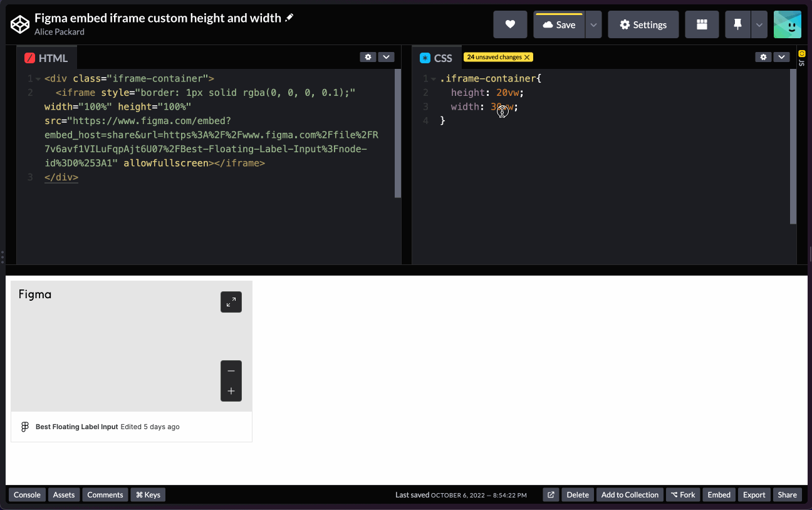Open the HTML panel settings gear
The width and height of the screenshot is (812, 510).
coord(368,56)
